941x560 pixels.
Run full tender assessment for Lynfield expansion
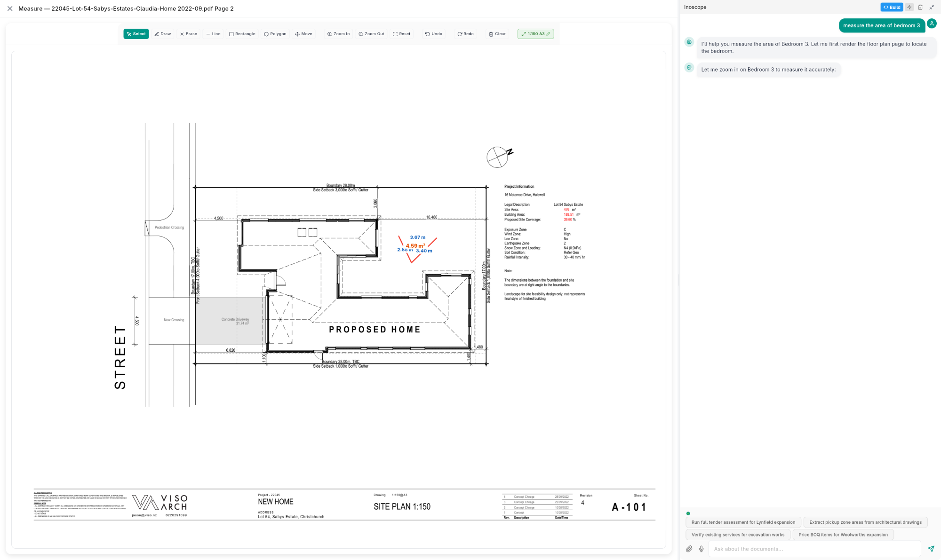tap(743, 522)
